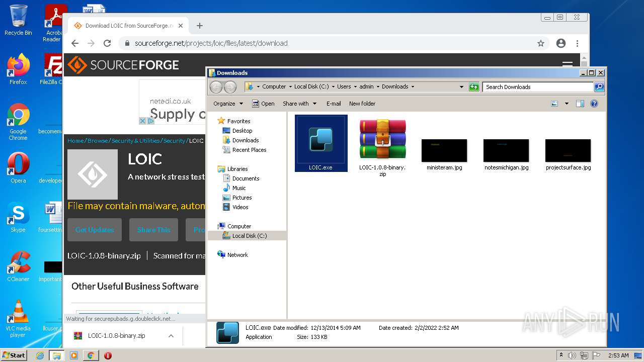The width and height of the screenshot is (644, 362).
Task: Open Chrome three-dot menu
Action: pos(578,43)
